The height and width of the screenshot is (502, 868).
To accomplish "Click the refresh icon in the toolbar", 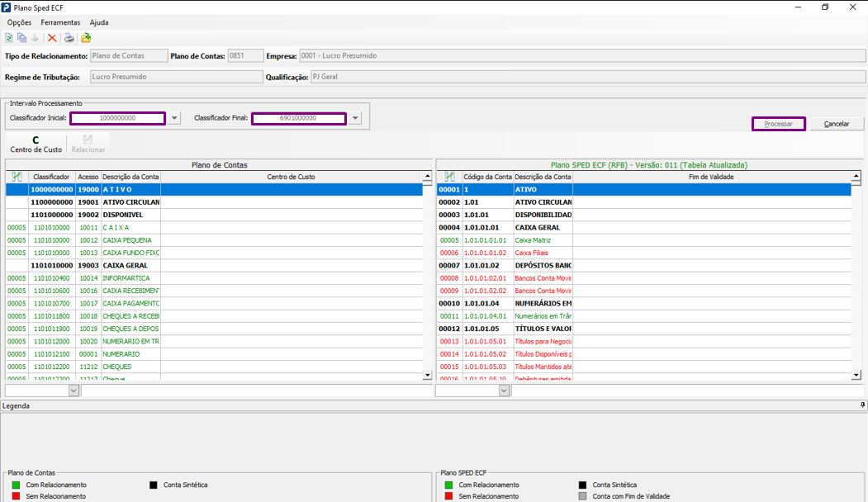I will (x=9, y=38).
